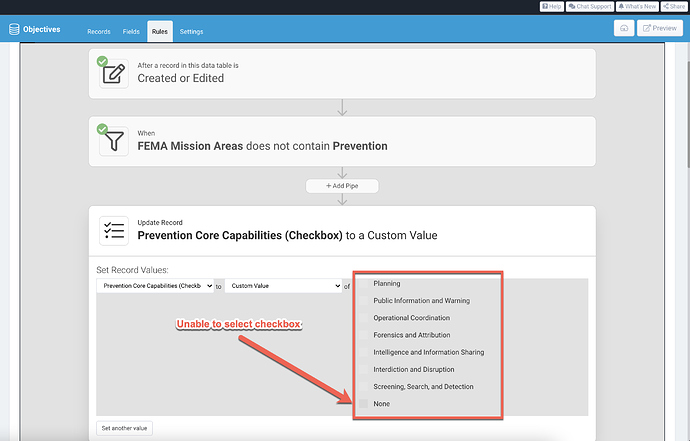The width and height of the screenshot is (690, 441).
Task: Check Screening, Search, and Detection checkbox
Action: click(x=363, y=386)
